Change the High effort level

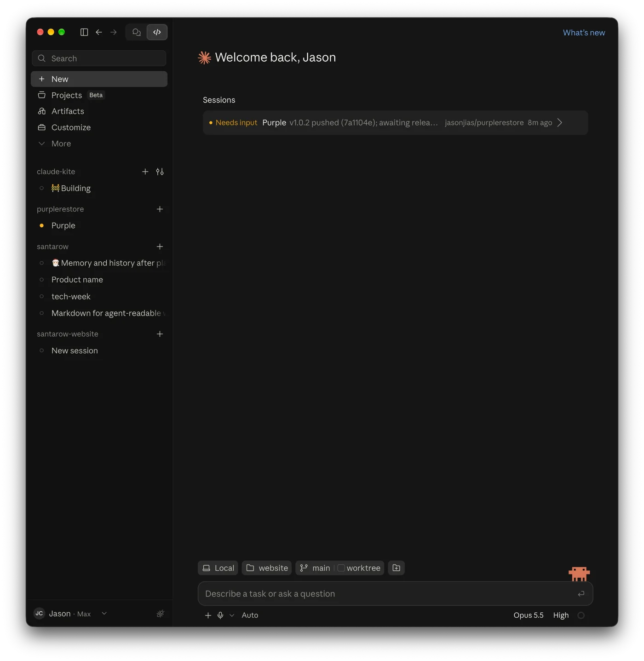point(561,615)
